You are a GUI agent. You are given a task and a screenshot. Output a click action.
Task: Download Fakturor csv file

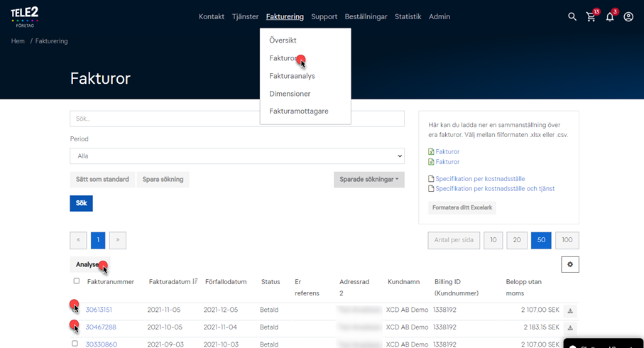tap(444, 162)
